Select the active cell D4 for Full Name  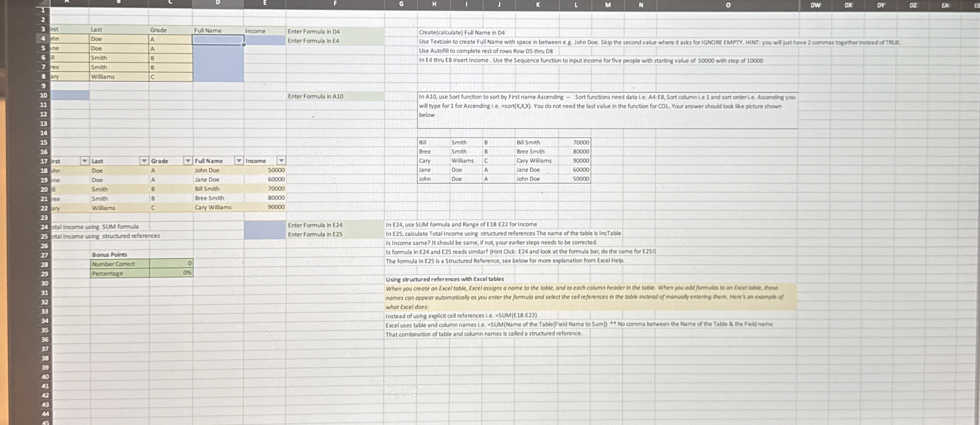218,40
